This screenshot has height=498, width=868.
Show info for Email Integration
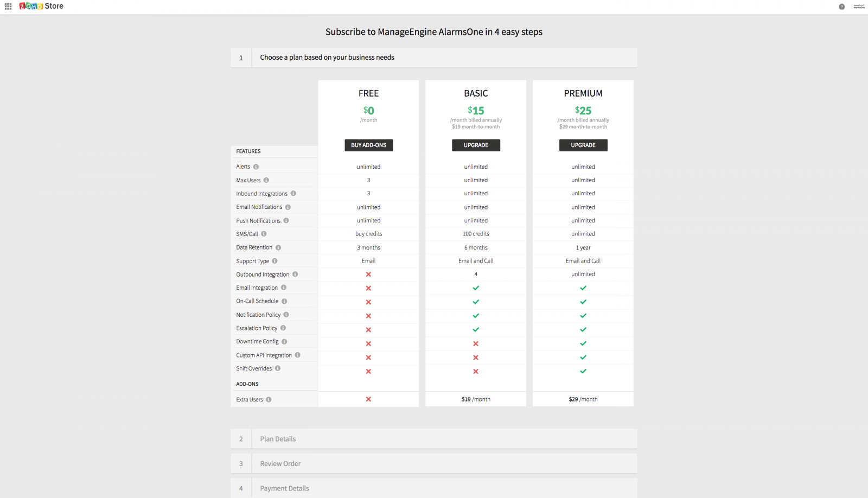tap(284, 288)
